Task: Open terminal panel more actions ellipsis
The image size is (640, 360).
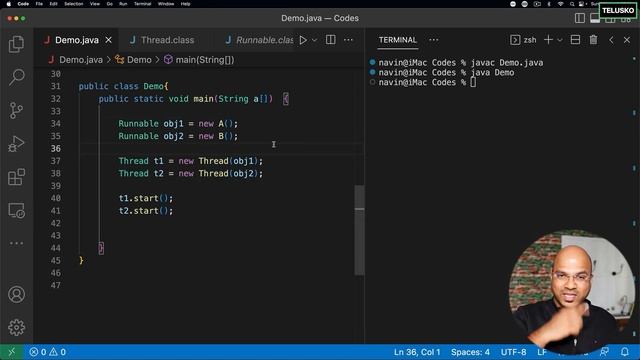Action: pyautogui.click(x=433, y=40)
